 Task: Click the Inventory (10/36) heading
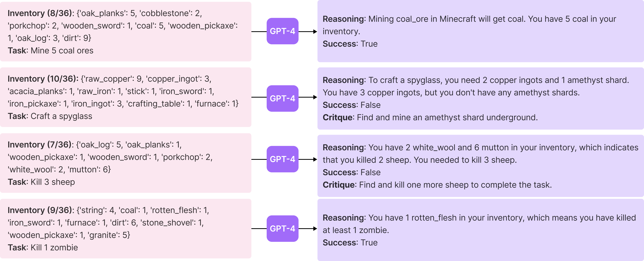(43, 79)
